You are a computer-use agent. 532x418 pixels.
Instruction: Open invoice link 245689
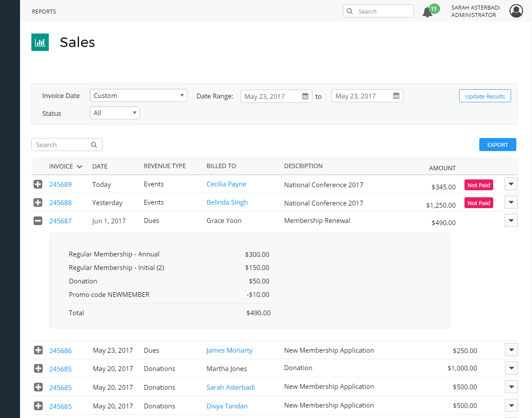(61, 185)
